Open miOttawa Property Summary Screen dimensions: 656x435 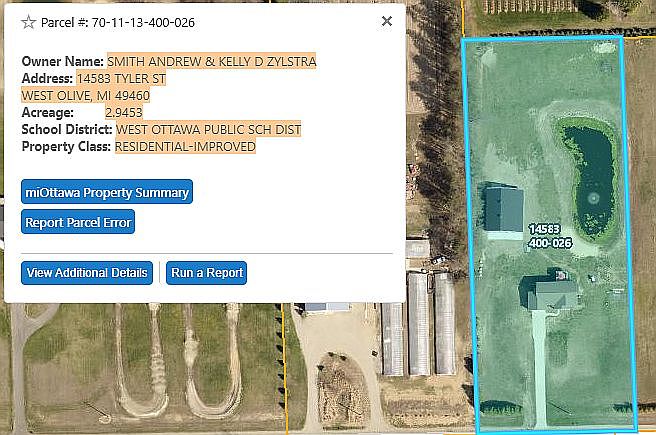pos(107,192)
